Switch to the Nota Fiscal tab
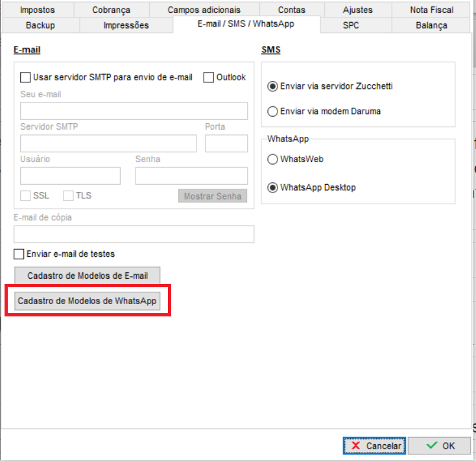Viewport: 476px width, 461px height. [x=431, y=10]
